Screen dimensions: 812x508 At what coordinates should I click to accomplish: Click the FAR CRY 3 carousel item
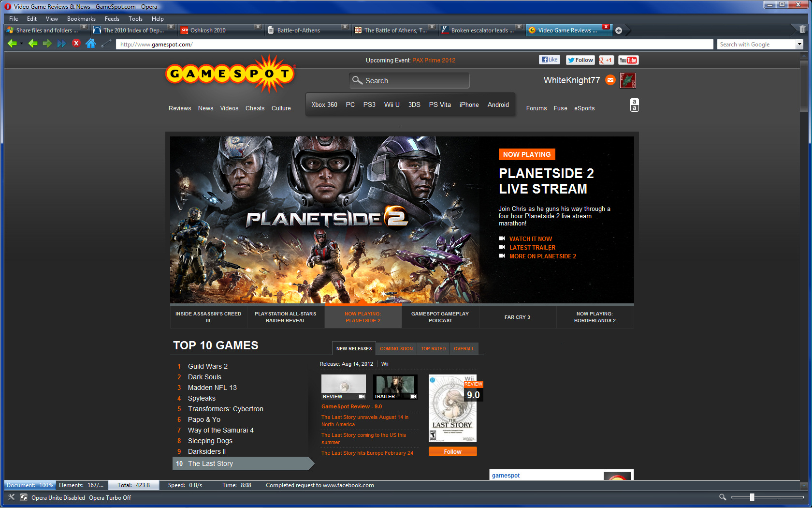click(x=517, y=317)
